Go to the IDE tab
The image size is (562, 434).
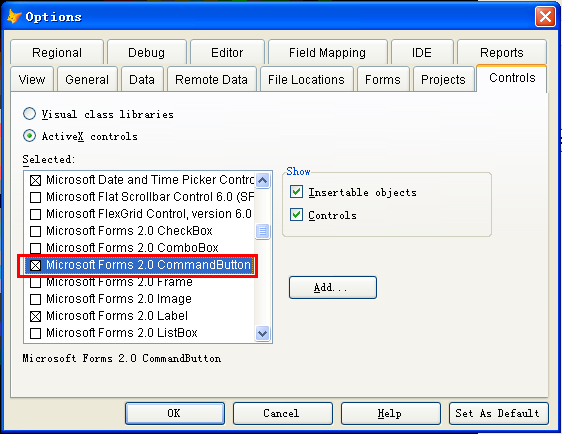pyautogui.click(x=422, y=52)
